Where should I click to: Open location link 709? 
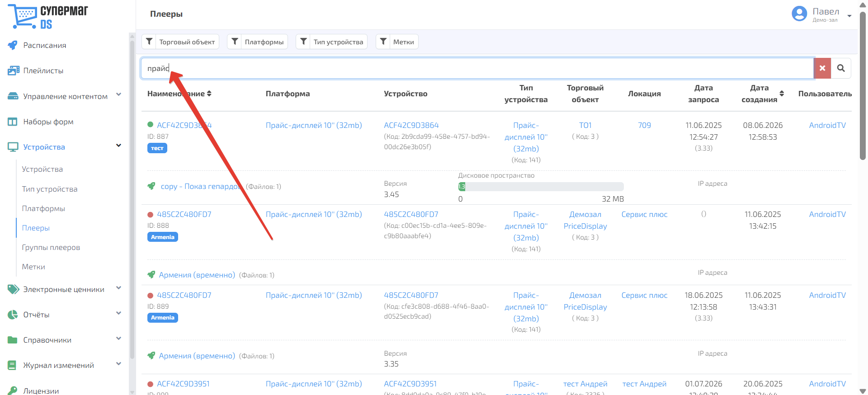tap(645, 125)
